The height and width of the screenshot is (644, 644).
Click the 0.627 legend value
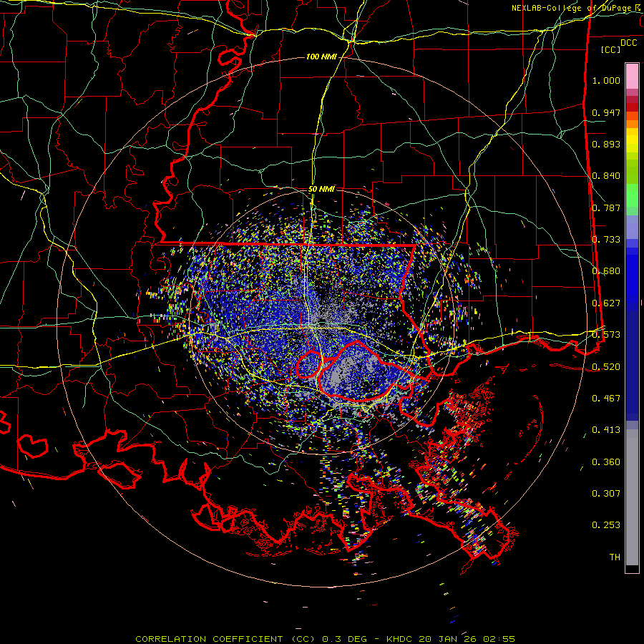coord(606,303)
